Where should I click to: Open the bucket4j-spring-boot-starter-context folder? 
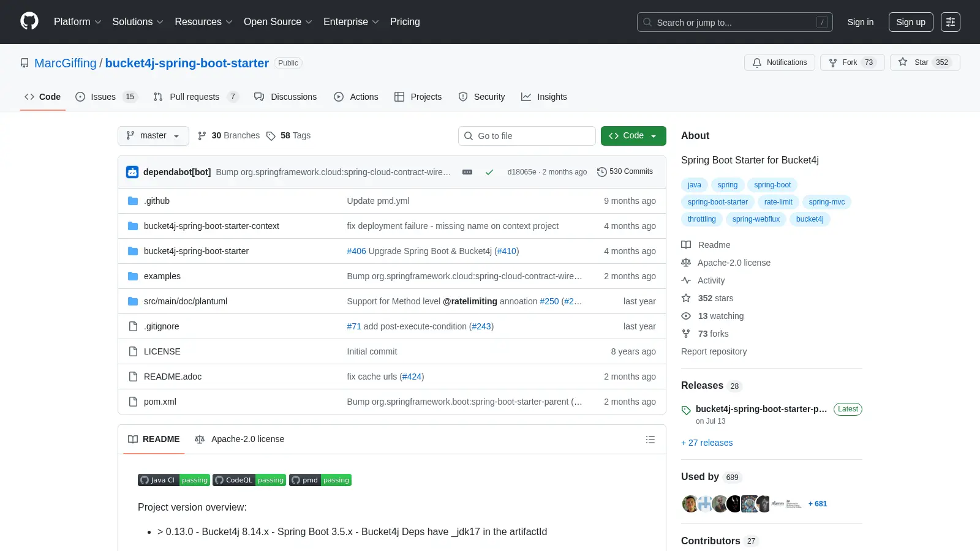211,226
